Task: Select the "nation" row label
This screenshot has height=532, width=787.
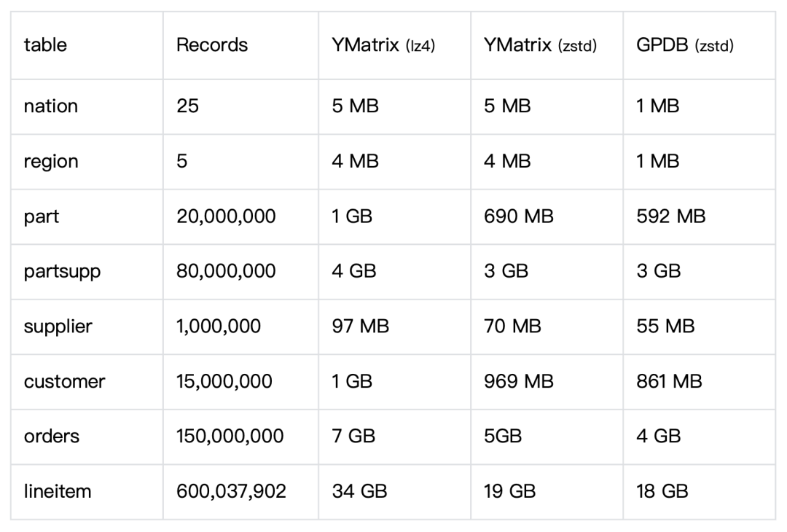Action: click(50, 106)
